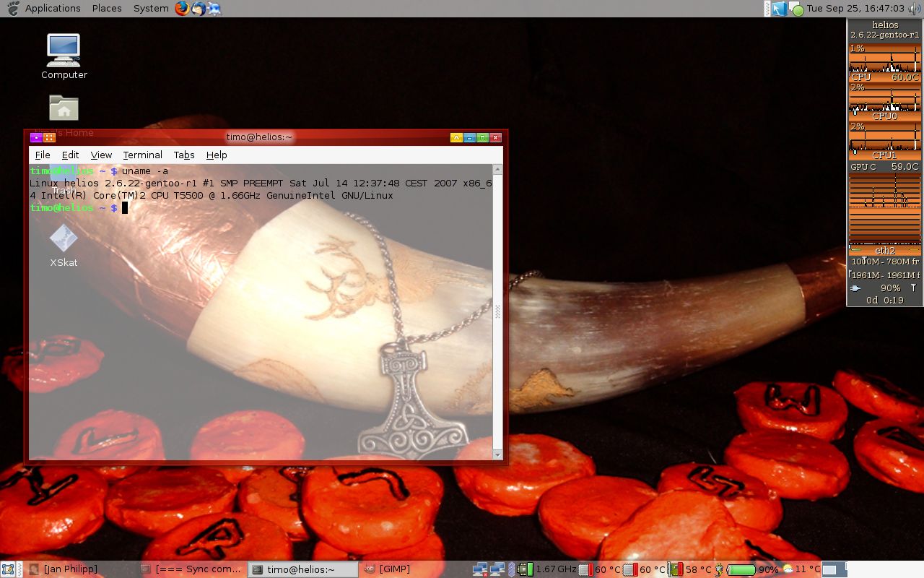Open the volume speaker control
924x578 pixels.
pyautogui.click(x=915, y=9)
